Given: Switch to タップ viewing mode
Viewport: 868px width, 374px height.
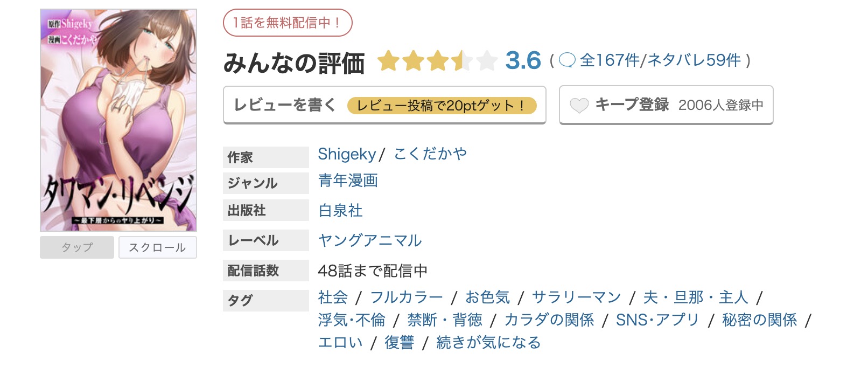Looking at the screenshot, I should coord(76,247).
